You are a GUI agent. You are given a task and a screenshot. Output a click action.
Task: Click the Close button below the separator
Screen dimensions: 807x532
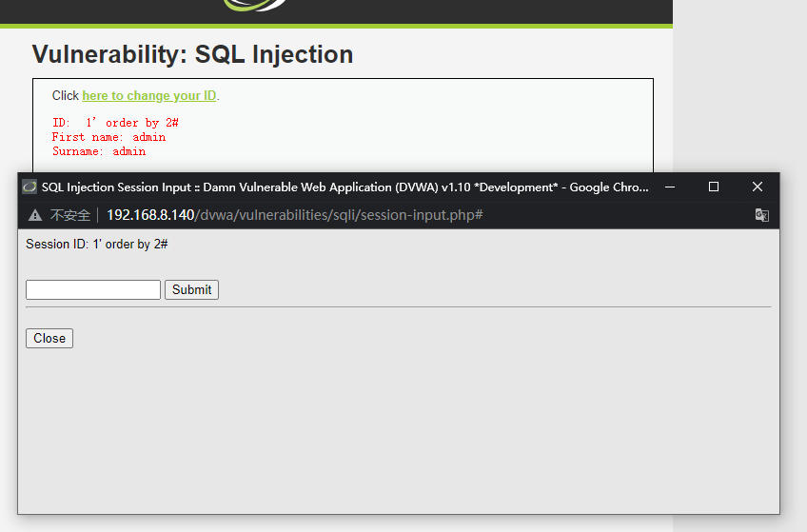click(x=49, y=338)
